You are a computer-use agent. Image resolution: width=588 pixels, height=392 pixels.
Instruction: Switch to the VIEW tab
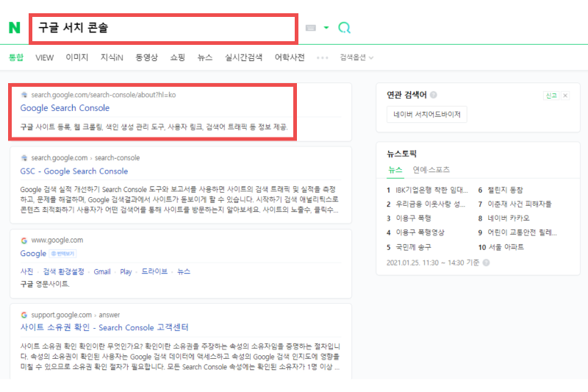click(44, 57)
